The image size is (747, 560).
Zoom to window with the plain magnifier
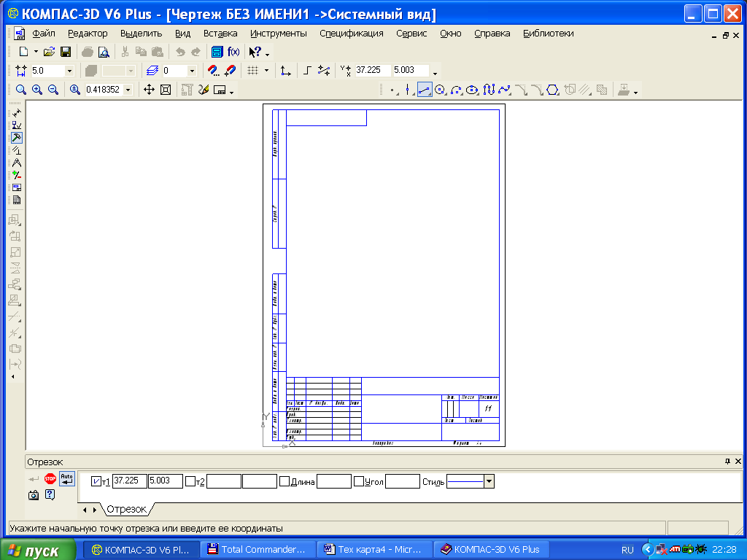click(x=20, y=90)
